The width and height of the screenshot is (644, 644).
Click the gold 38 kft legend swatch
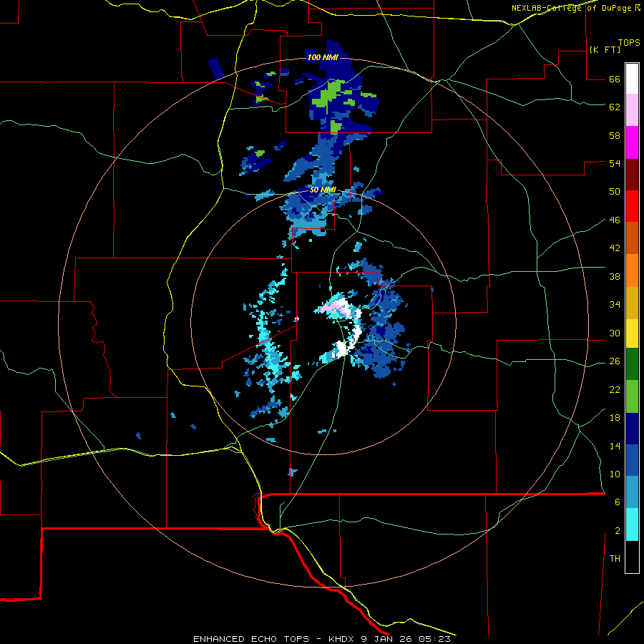[x=632, y=303]
